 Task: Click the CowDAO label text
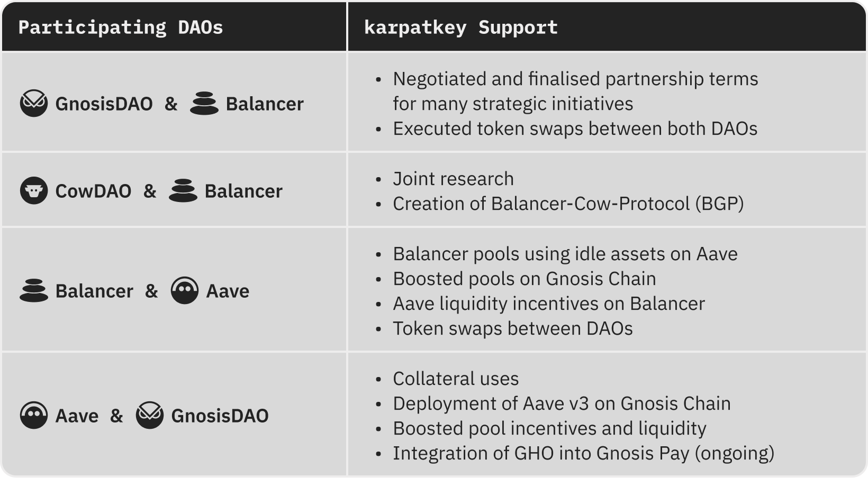tap(93, 191)
